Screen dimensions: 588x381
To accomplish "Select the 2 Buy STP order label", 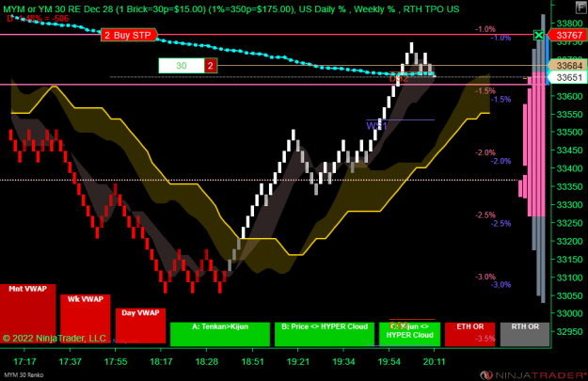I will coord(130,35).
